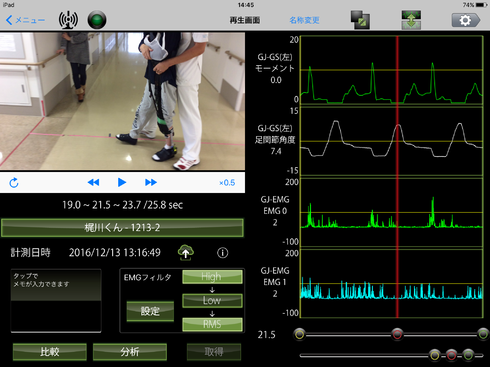This screenshot has height=367, width=490.
Task: Toggle the Low EMG filter
Action: click(212, 300)
